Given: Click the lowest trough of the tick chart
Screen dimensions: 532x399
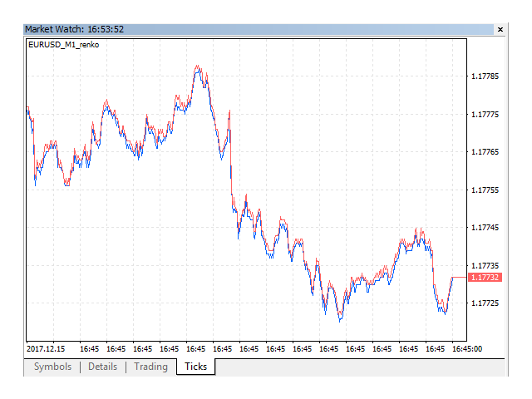Looking at the screenshot, I should pos(339,319).
